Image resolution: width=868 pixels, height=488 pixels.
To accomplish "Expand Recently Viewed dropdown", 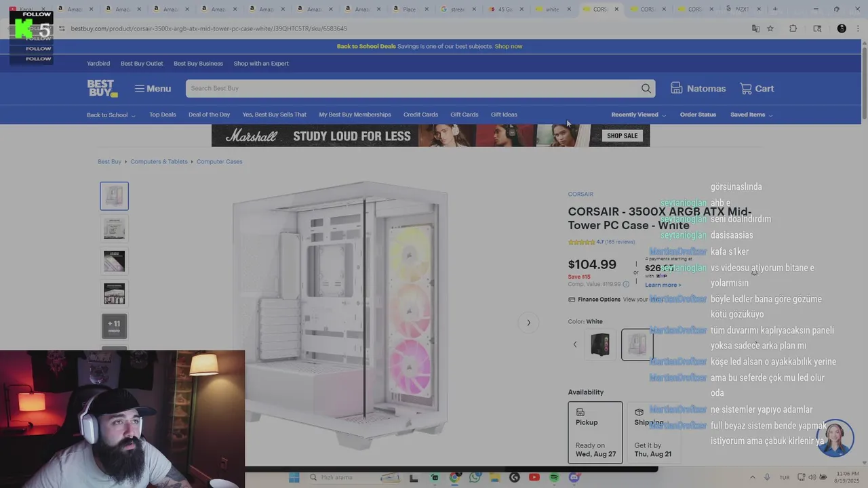I will (639, 115).
